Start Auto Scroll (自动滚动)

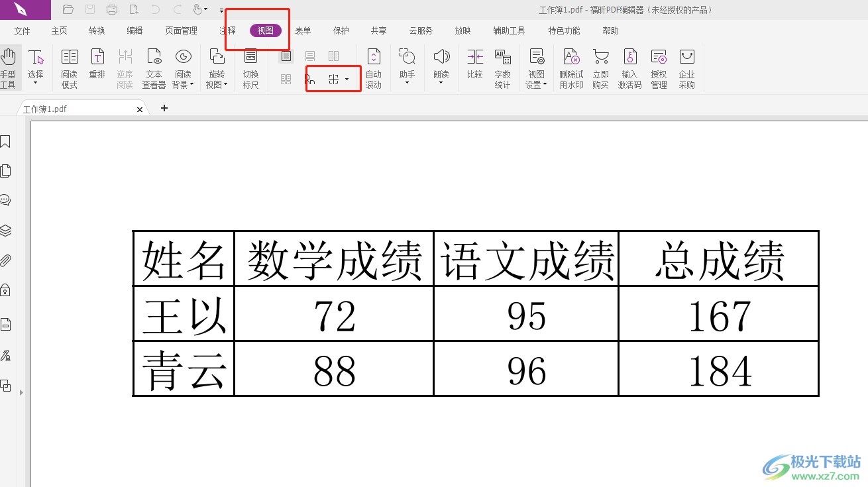(x=374, y=68)
